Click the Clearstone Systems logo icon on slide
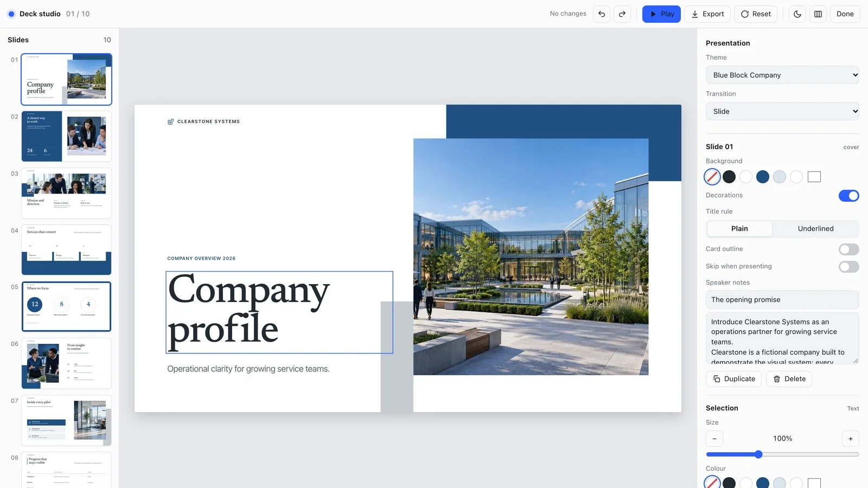Image resolution: width=868 pixels, height=488 pixels. pos(170,121)
